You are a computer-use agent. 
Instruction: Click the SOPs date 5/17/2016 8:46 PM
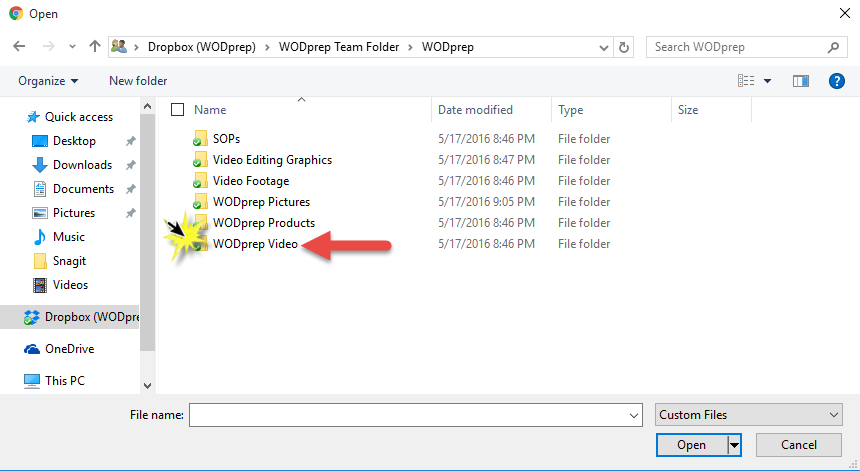486,139
